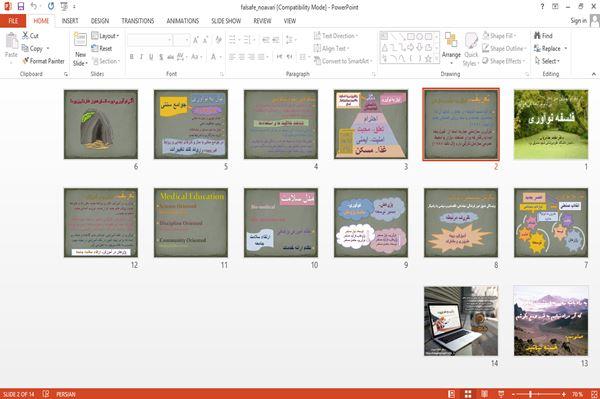Click the Help question mark icon
Screen dimensions: 600x399
[542, 7]
